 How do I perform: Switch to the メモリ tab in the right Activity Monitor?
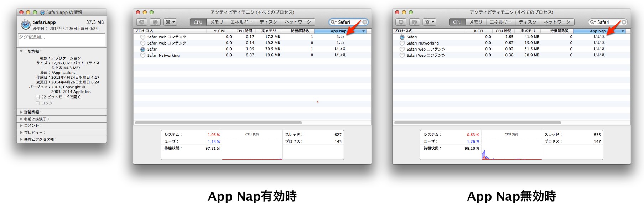point(476,22)
